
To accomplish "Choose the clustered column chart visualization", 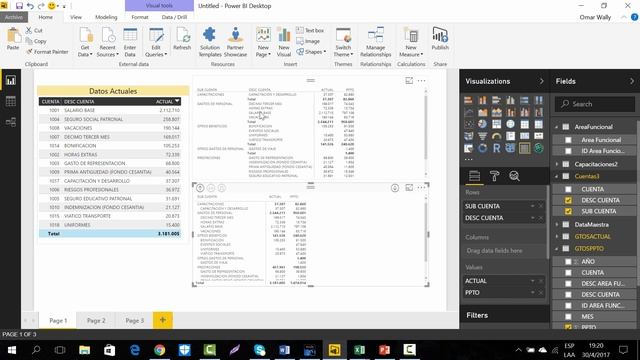I will pos(511,100).
